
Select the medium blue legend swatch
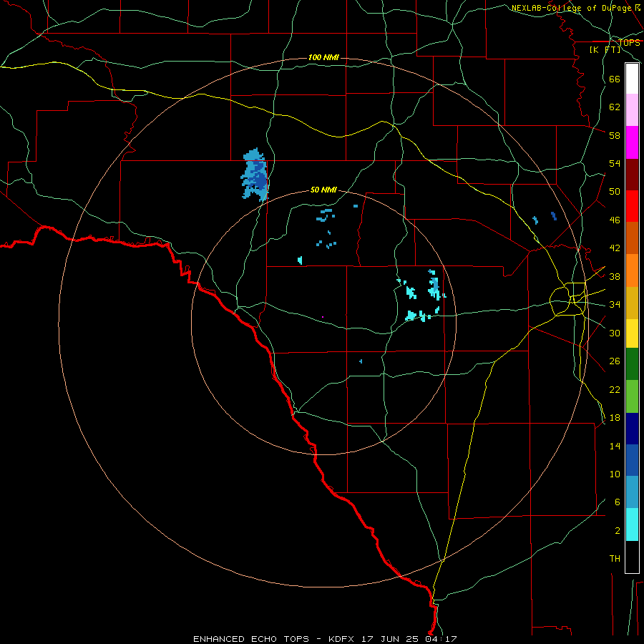632,460
